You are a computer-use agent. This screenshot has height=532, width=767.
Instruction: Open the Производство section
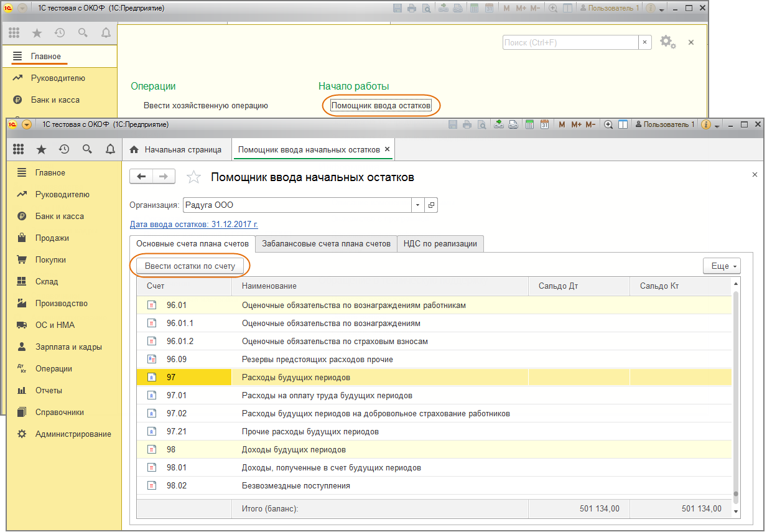[x=61, y=303]
